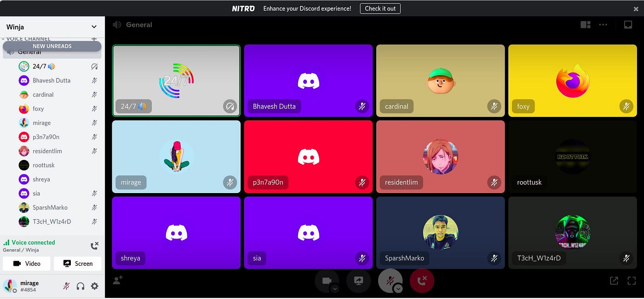This screenshot has width=644, height=299.
Task: Click muted mic icon on residentlim tile
Action: point(494,182)
